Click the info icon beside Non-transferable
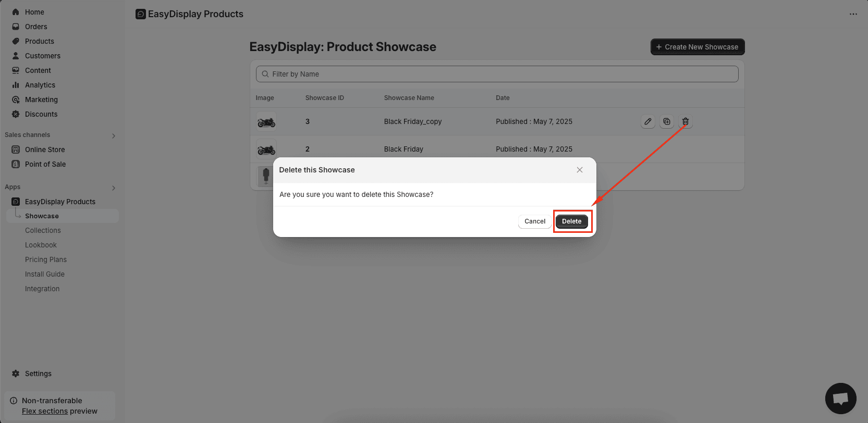The image size is (868, 423). (x=14, y=401)
